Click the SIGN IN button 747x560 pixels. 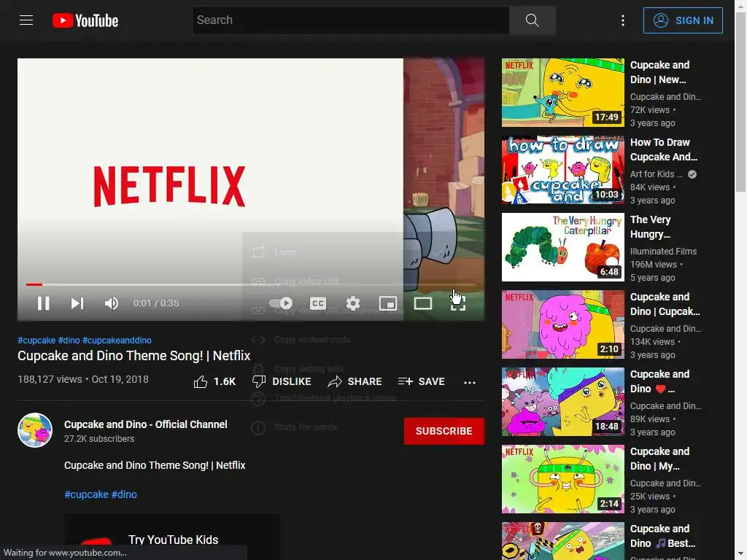pyautogui.click(x=683, y=20)
